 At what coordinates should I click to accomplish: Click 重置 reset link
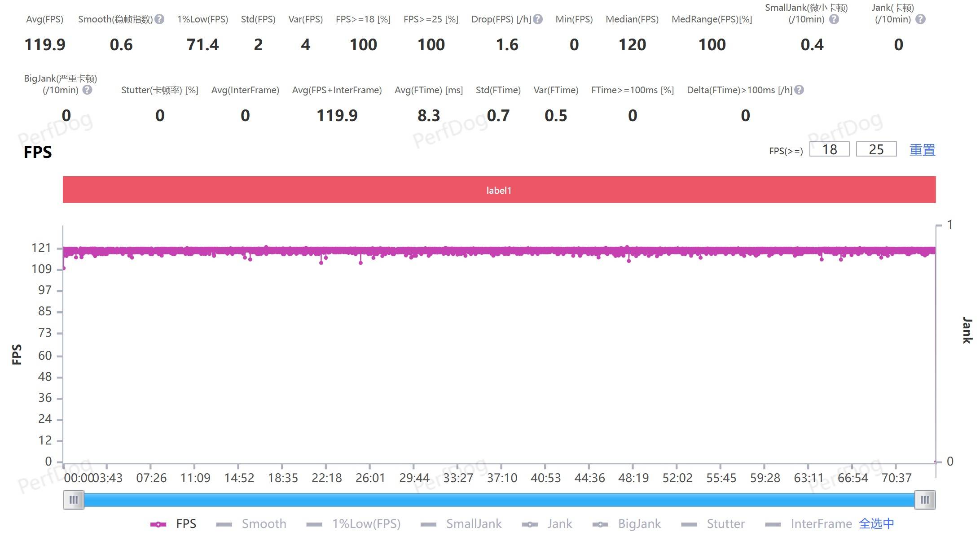[x=922, y=150]
